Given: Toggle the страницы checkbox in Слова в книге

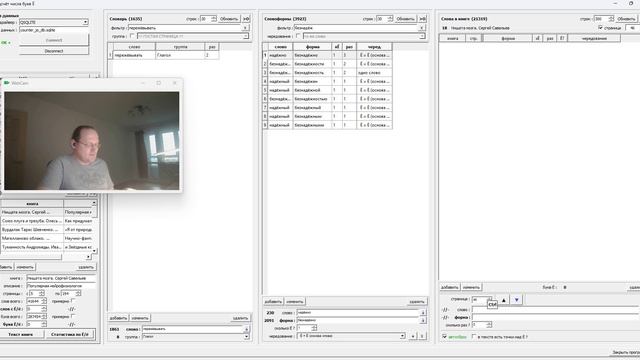Looking at the screenshot, I should click(600, 28).
